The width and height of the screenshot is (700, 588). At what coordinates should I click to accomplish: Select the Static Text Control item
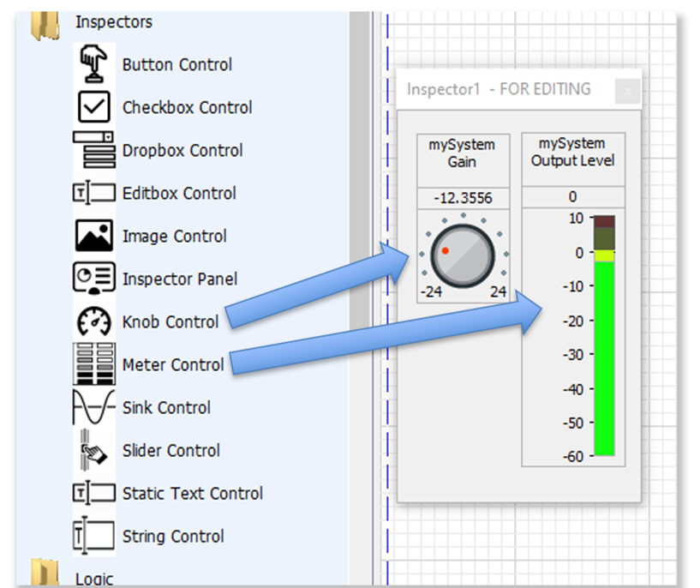pyautogui.click(x=192, y=494)
